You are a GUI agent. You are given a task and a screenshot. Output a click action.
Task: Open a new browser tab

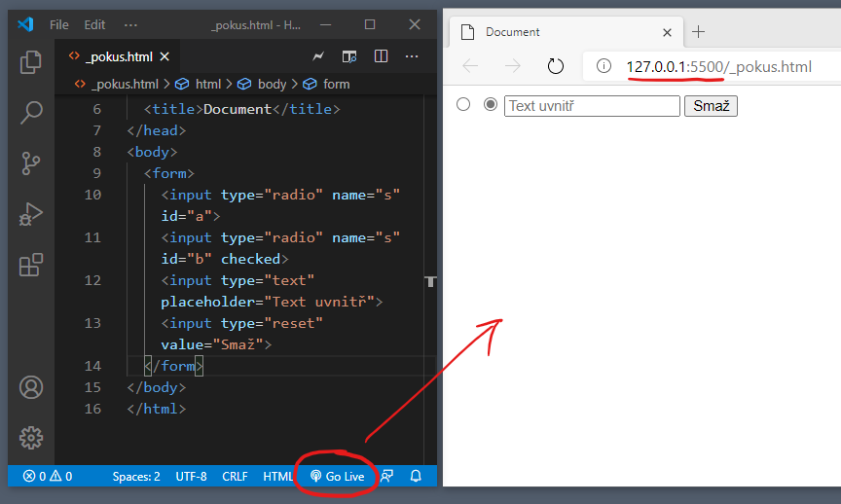(x=698, y=32)
